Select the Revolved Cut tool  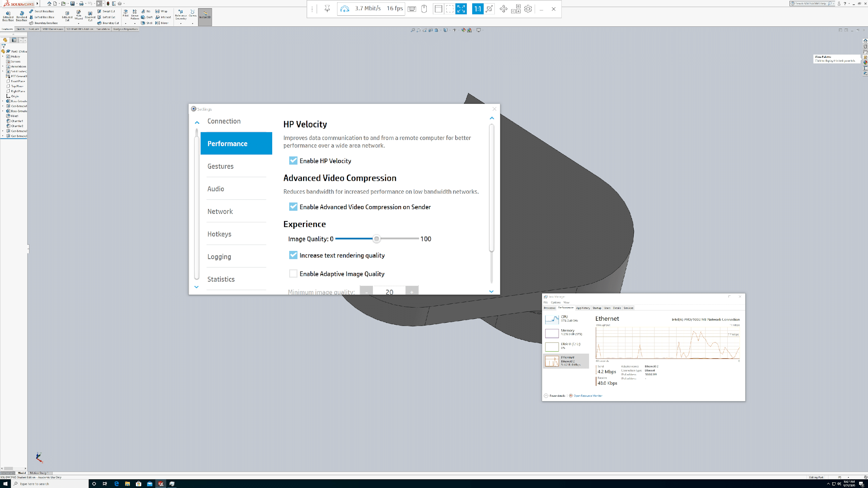(x=90, y=16)
